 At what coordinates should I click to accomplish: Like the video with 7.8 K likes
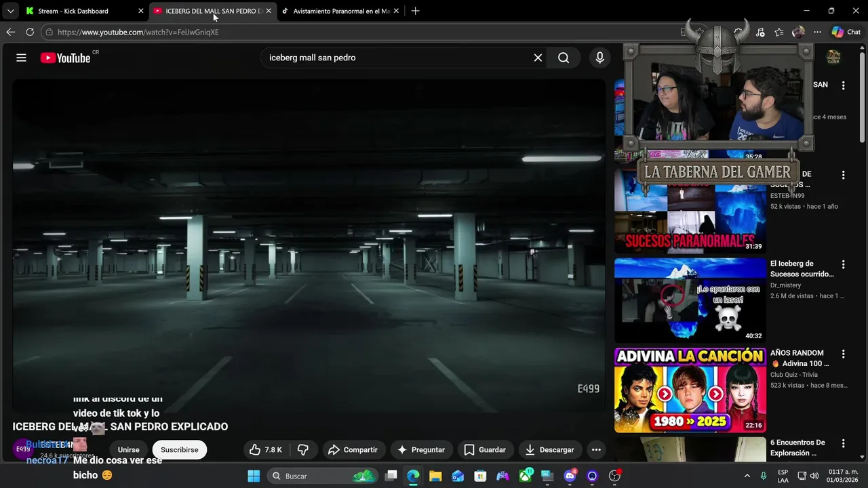[x=266, y=449]
